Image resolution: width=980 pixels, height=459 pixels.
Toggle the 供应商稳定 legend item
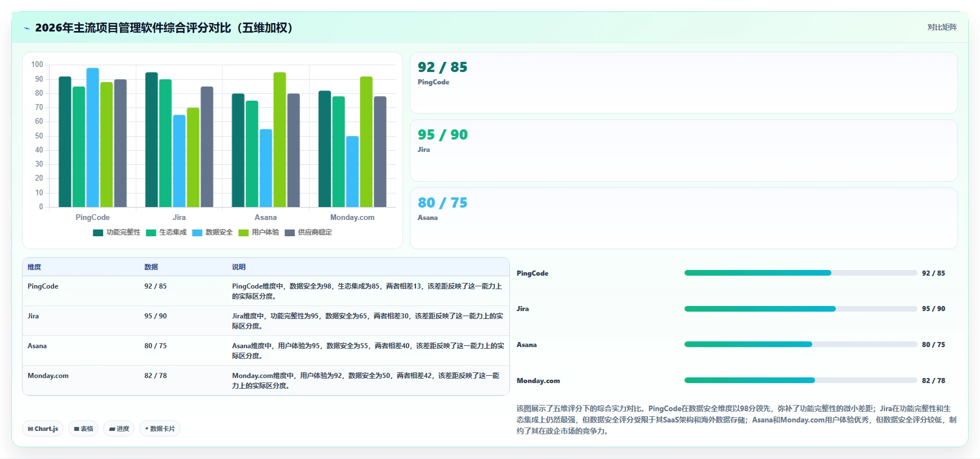[x=308, y=232]
